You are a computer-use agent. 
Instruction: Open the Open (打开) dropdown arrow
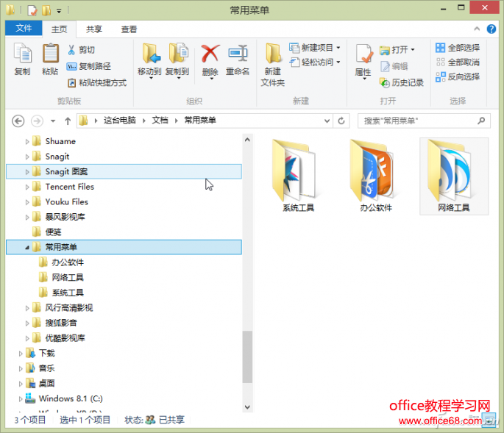(x=413, y=50)
